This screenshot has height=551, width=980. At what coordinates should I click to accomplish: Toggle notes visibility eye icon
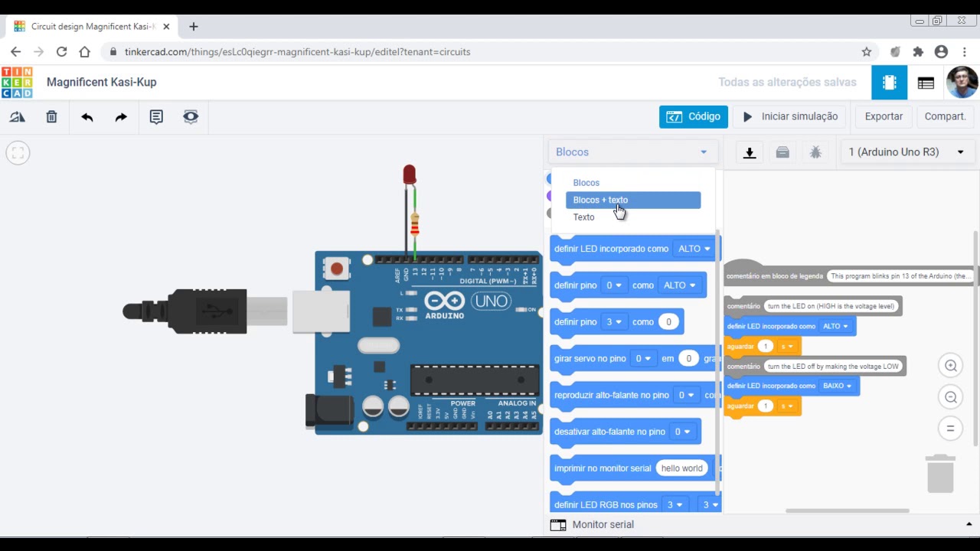191,117
